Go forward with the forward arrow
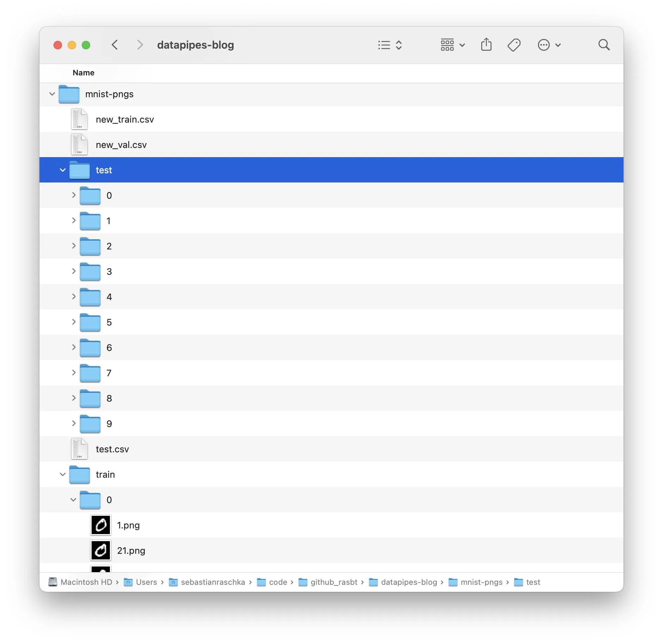 pyautogui.click(x=140, y=45)
